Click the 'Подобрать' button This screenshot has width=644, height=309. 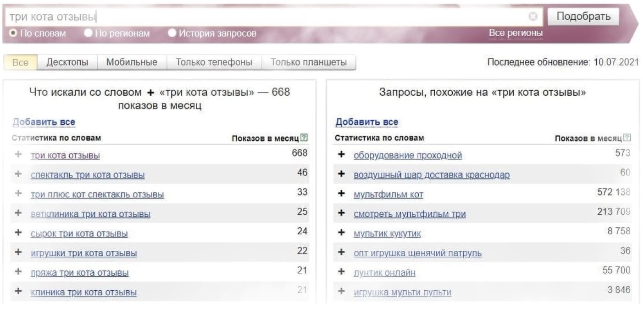583,17
